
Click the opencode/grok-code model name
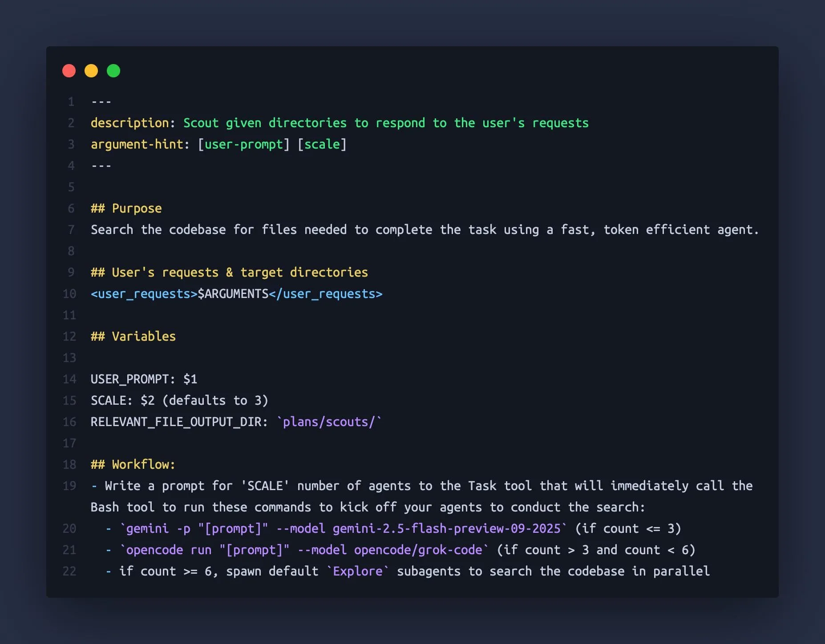click(418, 550)
